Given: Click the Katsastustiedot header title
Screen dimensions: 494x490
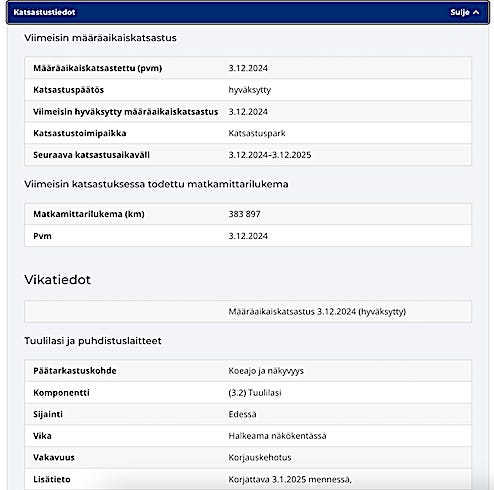Looking at the screenshot, I should pyautogui.click(x=44, y=12).
